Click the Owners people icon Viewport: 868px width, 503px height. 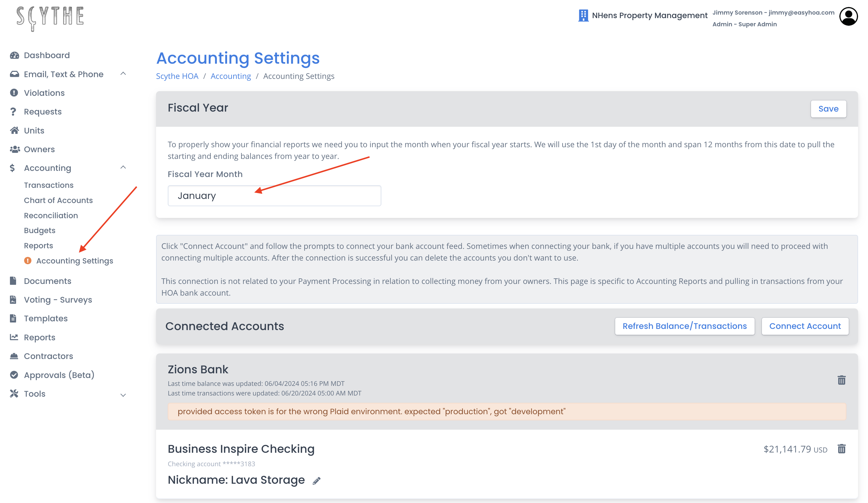(15, 149)
